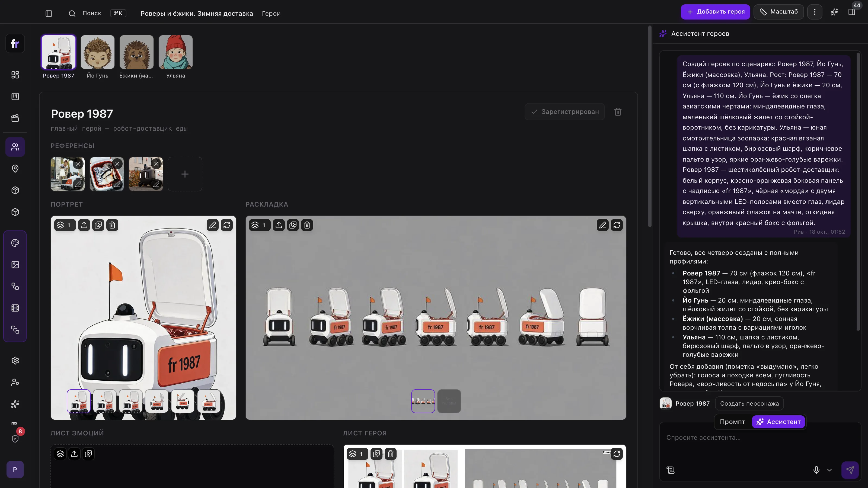Toggle the Зарегистрирован status

point(565,112)
